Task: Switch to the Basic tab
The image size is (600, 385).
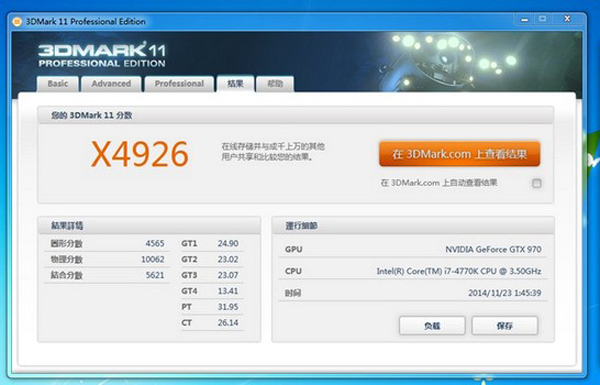Action: tap(58, 84)
